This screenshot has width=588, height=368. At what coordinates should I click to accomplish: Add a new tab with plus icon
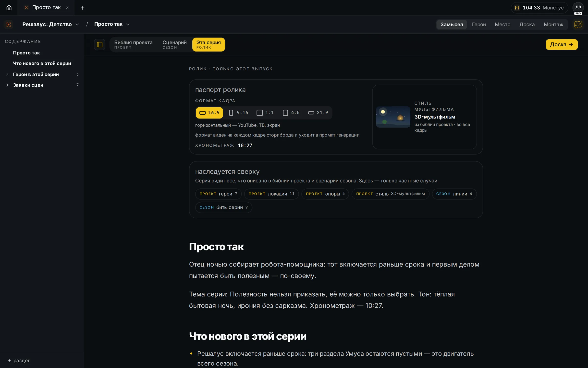82,8
